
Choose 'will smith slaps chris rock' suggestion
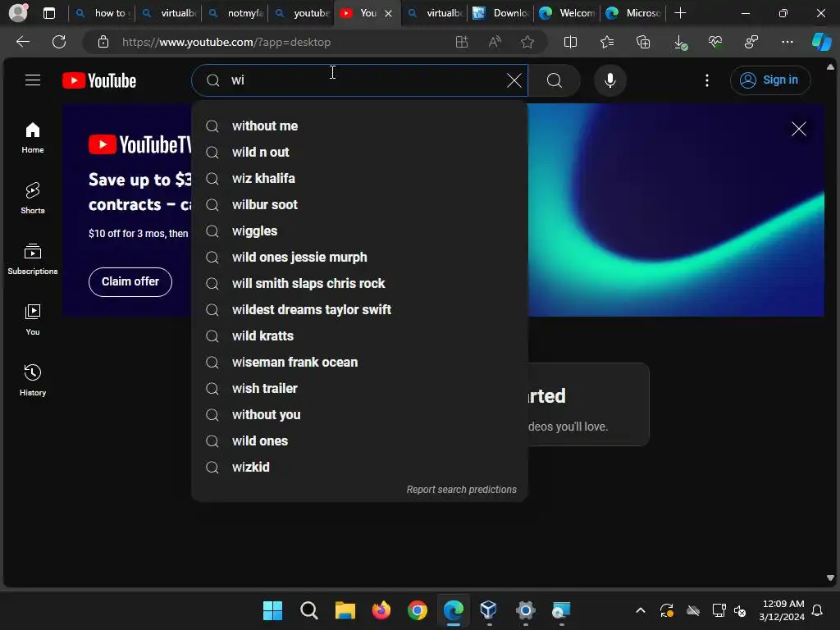pyautogui.click(x=359, y=283)
